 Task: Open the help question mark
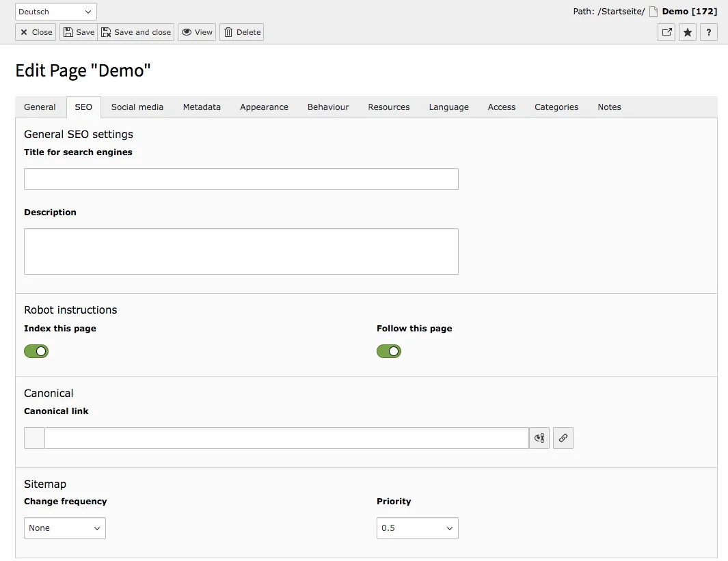708,32
